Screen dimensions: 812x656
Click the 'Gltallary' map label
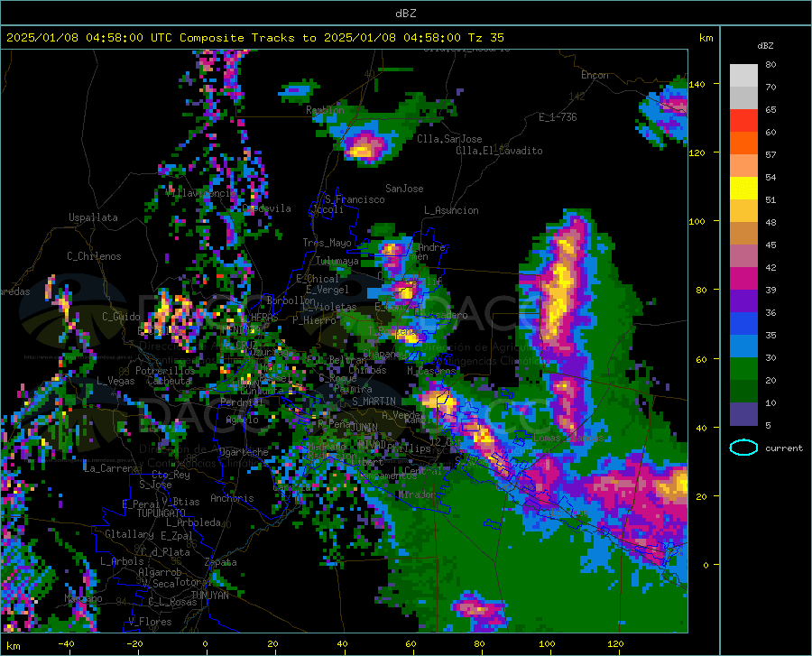129,534
